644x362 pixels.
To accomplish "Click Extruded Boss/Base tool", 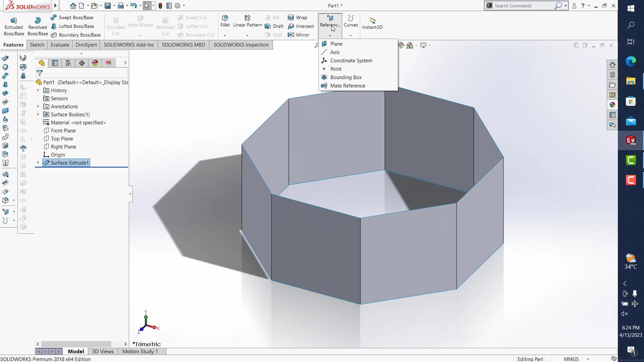I will [x=14, y=26].
